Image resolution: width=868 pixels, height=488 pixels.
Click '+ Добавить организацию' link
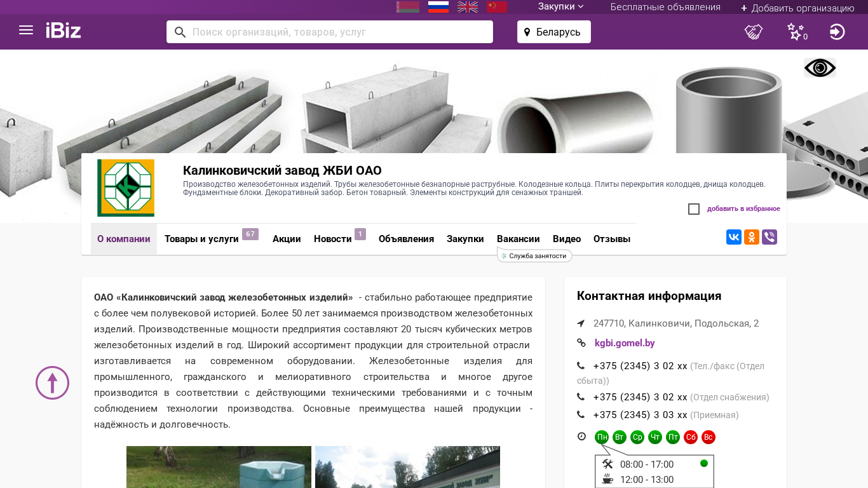[x=797, y=8]
